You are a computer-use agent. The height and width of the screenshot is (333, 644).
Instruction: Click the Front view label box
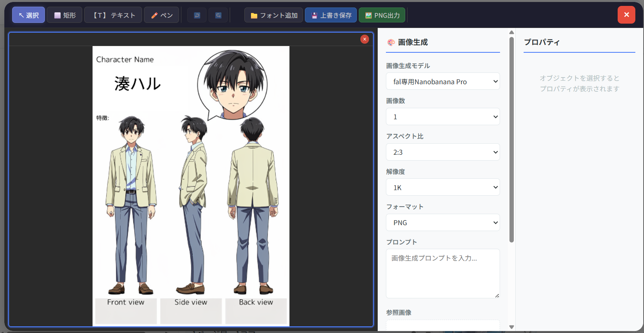point(126,311)
